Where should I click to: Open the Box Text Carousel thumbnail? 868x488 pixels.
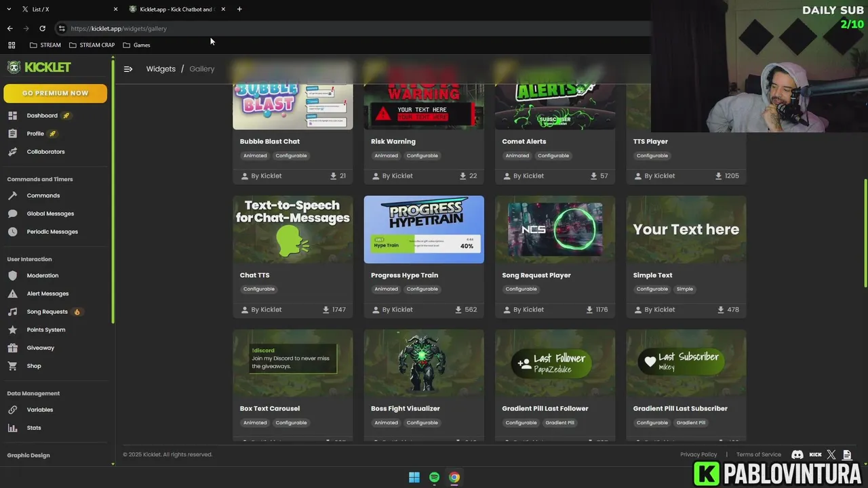point(293,363)
